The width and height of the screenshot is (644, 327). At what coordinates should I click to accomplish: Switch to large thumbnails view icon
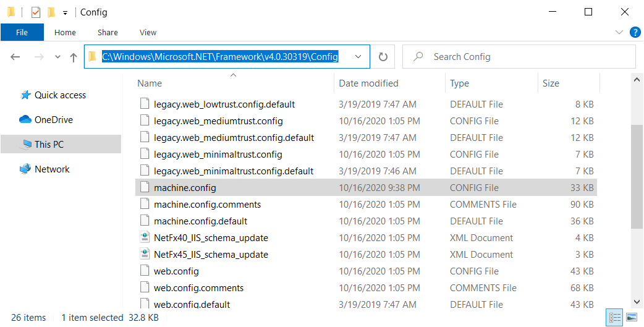[631, 317]
